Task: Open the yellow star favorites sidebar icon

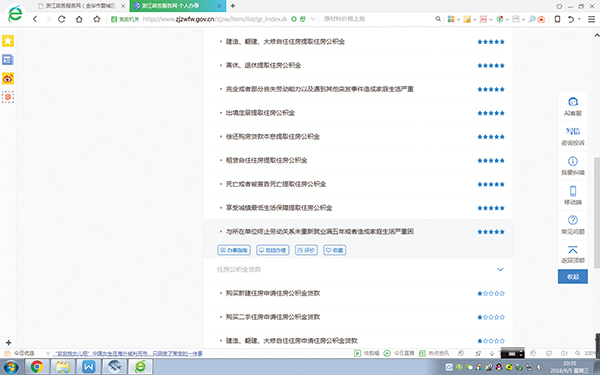Action: (8, 41)
